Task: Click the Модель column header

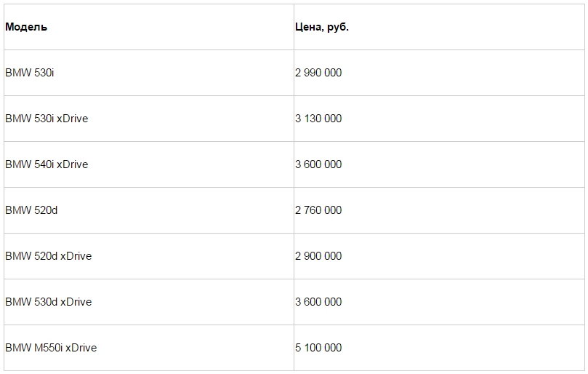Action: coord(149,27)
